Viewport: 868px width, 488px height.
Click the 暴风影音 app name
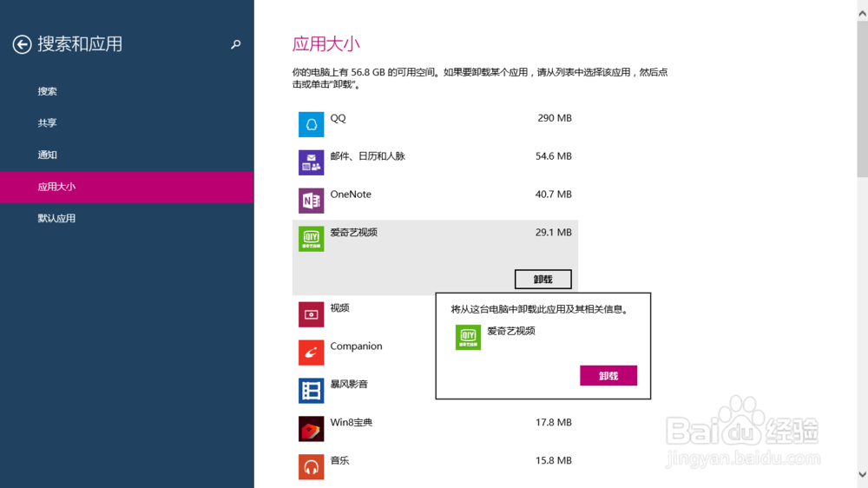(x=349, y=385)
